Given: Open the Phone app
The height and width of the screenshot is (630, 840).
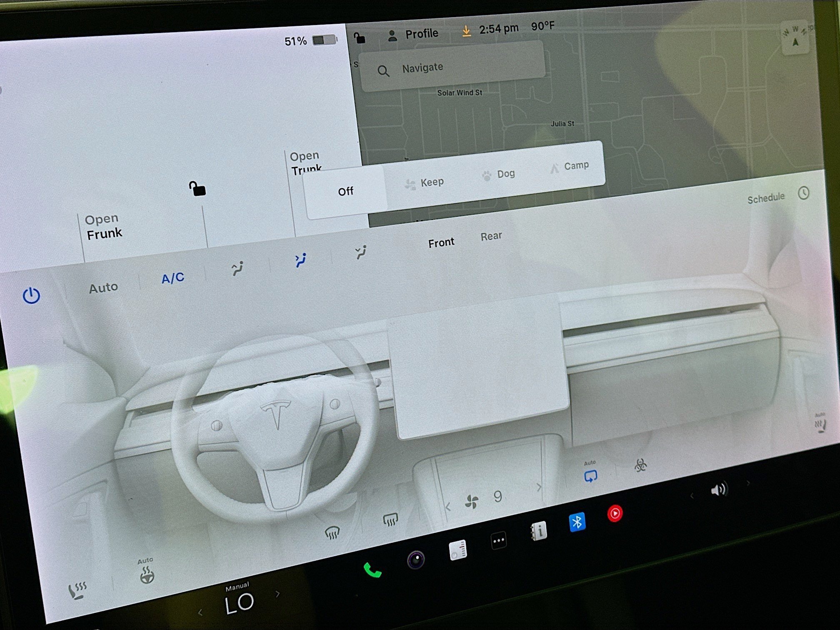Looking at the screenshot, I should (372, 570).
